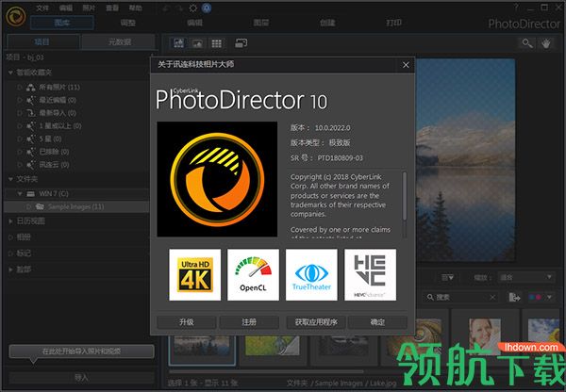Click the large PhotoDirector logo image

point(217,179)
